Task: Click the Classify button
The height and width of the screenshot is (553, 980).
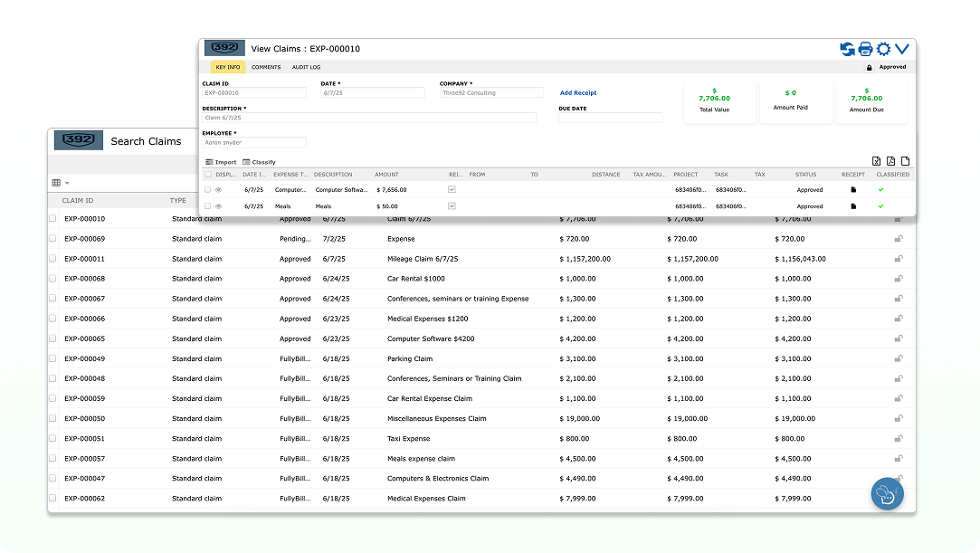Action: [x=260, y=162]
